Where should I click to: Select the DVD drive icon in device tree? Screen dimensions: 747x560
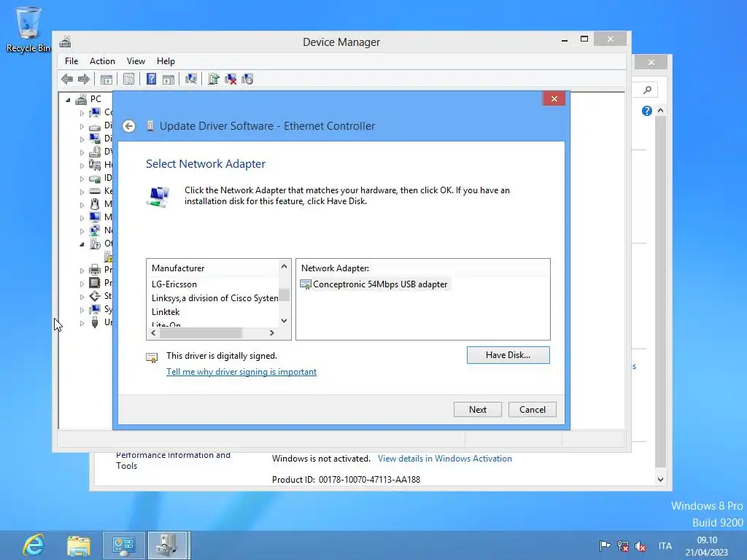tap(95, 152)
